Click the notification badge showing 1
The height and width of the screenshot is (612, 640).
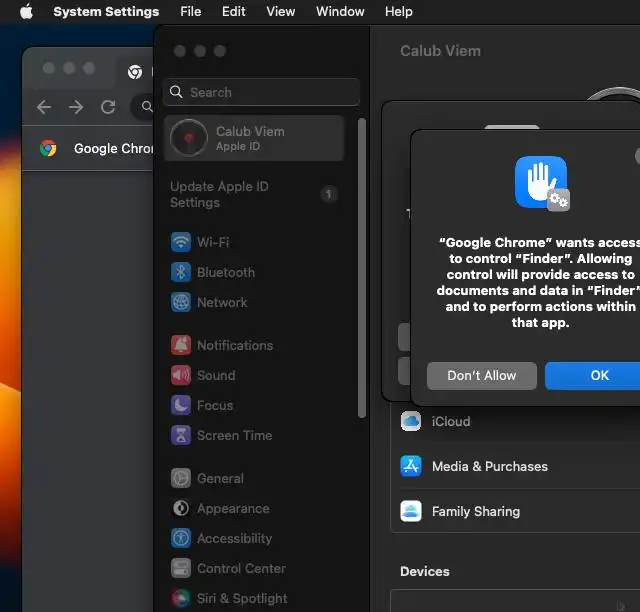click(x=329, y=194)
